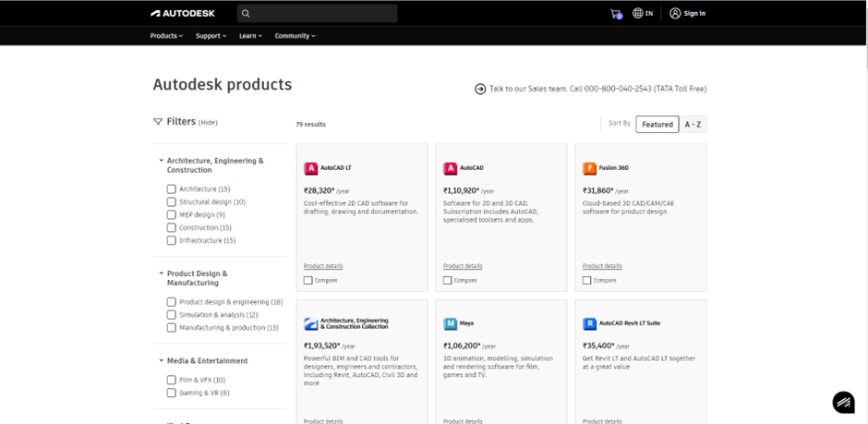Open AutoCAD LT Product details
Screen dimensions: 868x424
tap(323, 266)
